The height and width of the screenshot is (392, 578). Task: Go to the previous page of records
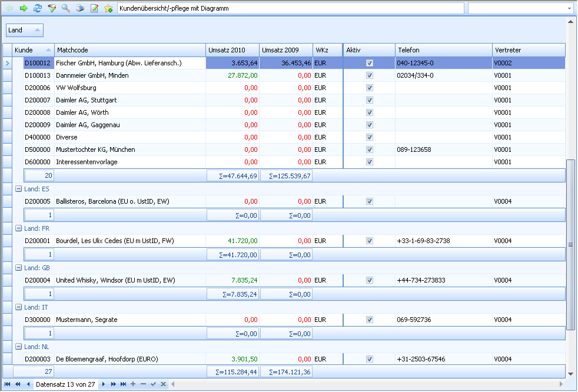(18, 384)
